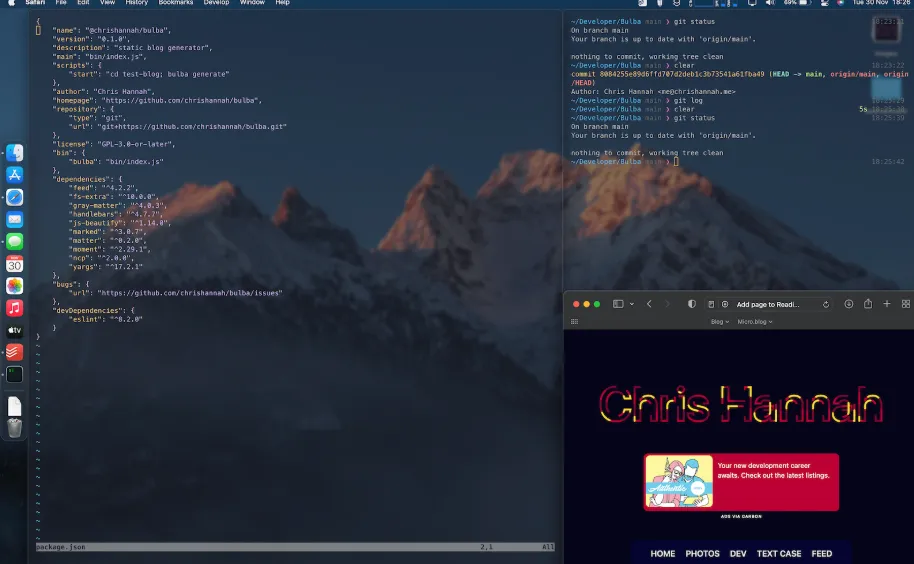Toggle the Safari sidebar button
914x564 pixels.
pyautogui.click(x=618, y=304)
